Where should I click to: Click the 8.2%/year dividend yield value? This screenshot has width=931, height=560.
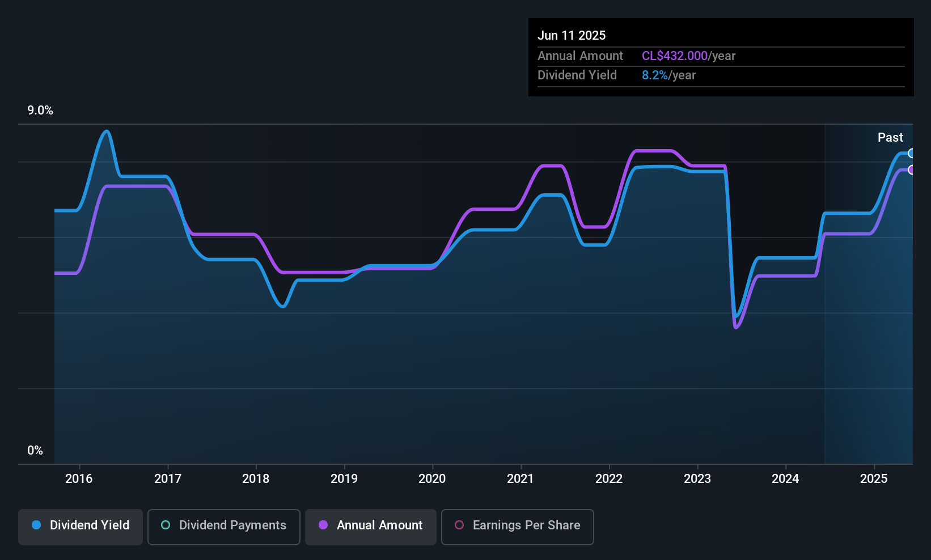pos(668,75)
